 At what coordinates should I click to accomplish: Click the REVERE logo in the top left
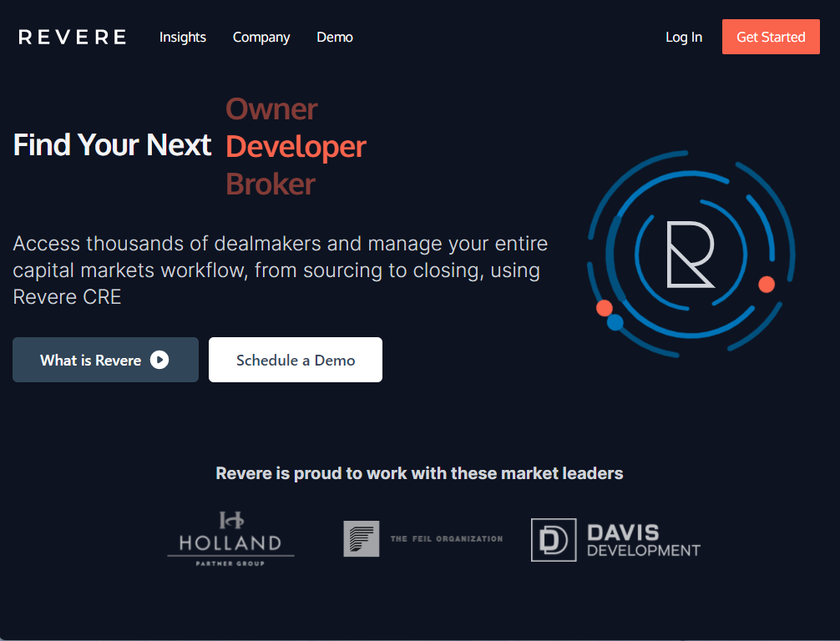(72, 36)
